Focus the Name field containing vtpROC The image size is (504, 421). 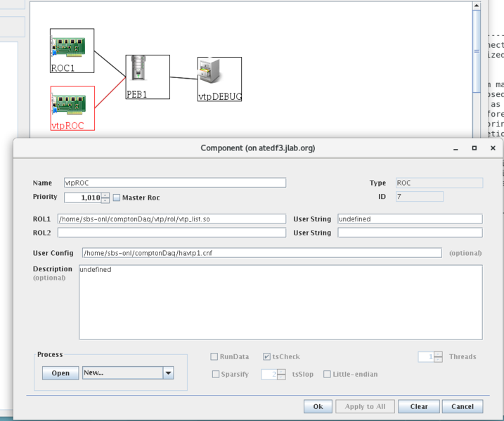pos(175,183)
